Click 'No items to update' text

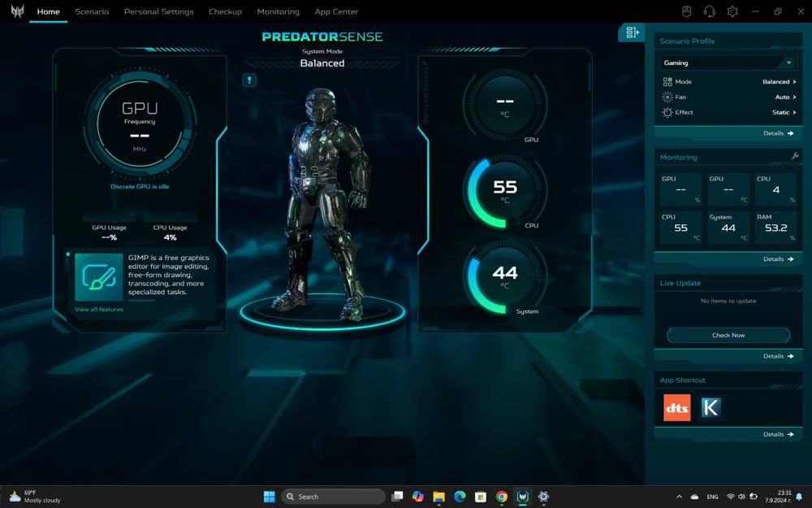pyautogui.click(x=728, y=301)
